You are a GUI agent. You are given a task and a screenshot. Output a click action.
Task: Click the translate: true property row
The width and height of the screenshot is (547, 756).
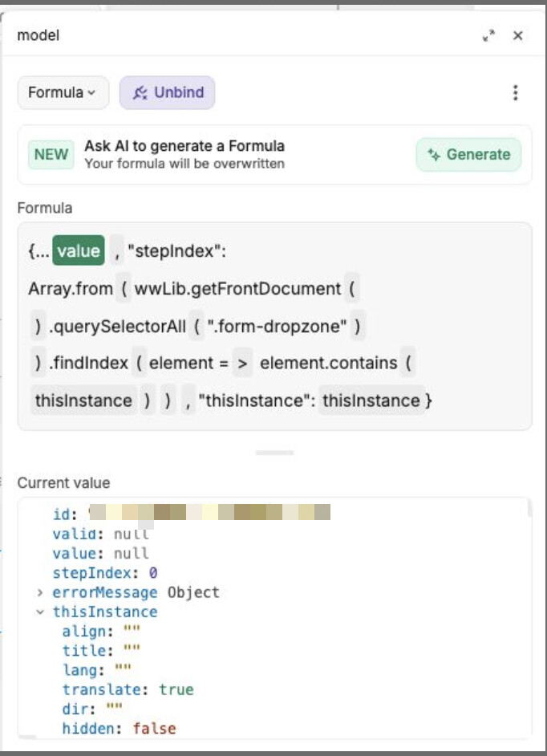tap(128, 689)
